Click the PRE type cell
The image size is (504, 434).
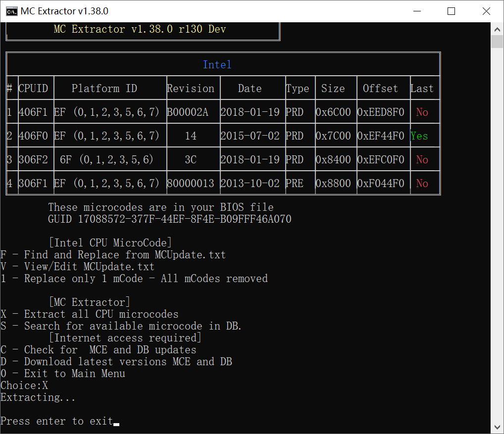click(295, 184)
